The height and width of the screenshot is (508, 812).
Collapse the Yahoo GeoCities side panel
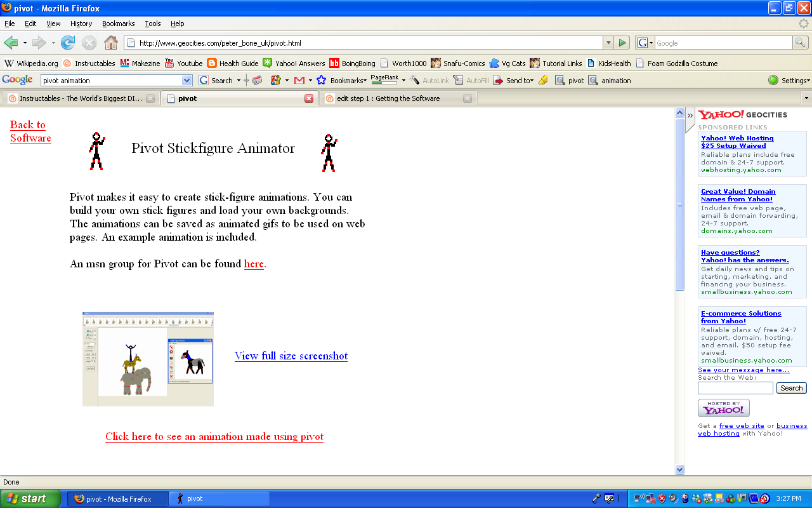[x=690, y=116]
